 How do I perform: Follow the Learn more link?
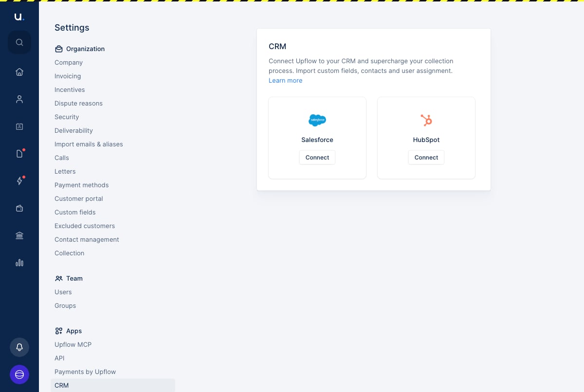tap(285, 80)
